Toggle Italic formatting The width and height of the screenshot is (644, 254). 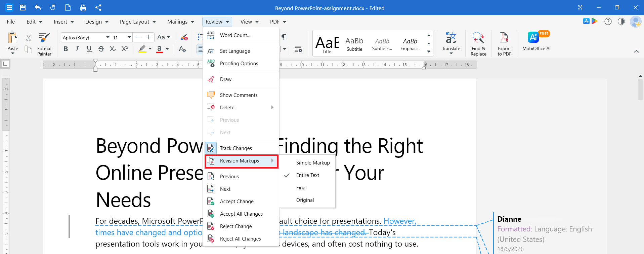point(77,49)
